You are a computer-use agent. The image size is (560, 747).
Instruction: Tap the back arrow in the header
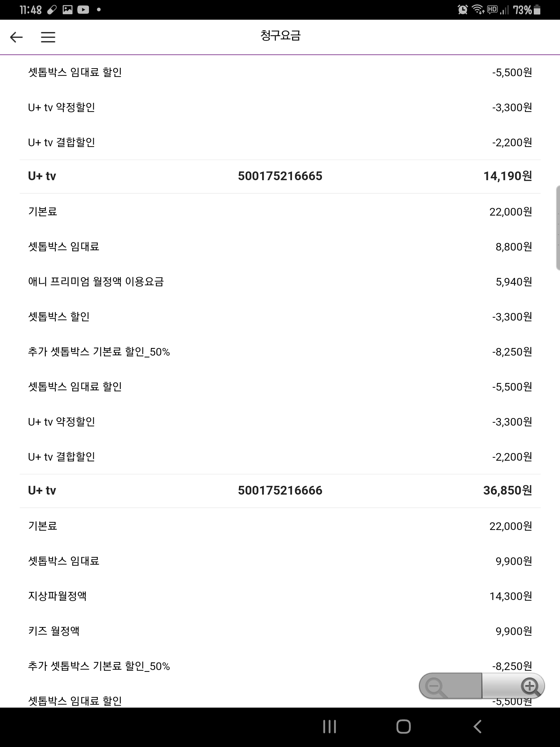(x=16, y=37)
